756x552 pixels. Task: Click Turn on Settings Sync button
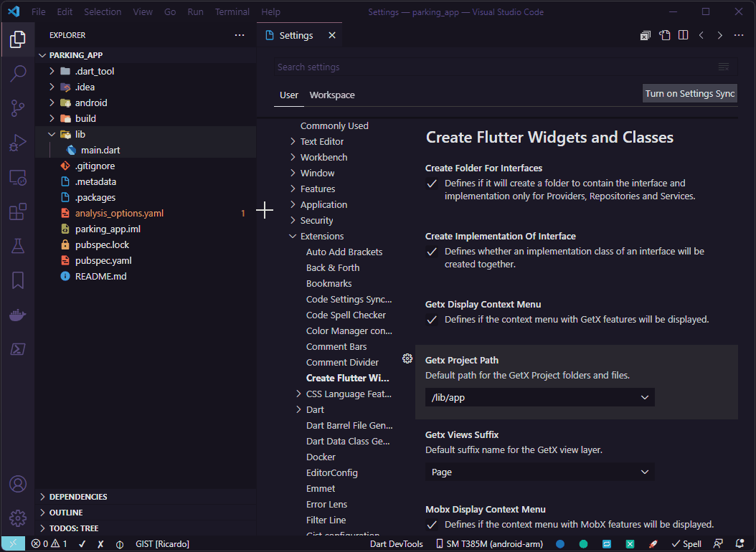tap(690, 93)
